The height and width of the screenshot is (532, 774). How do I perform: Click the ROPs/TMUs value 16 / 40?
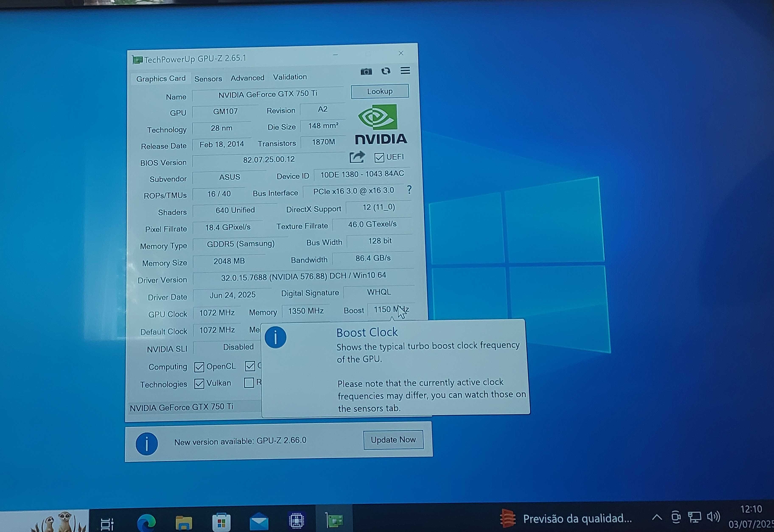[x=219, y=194]
